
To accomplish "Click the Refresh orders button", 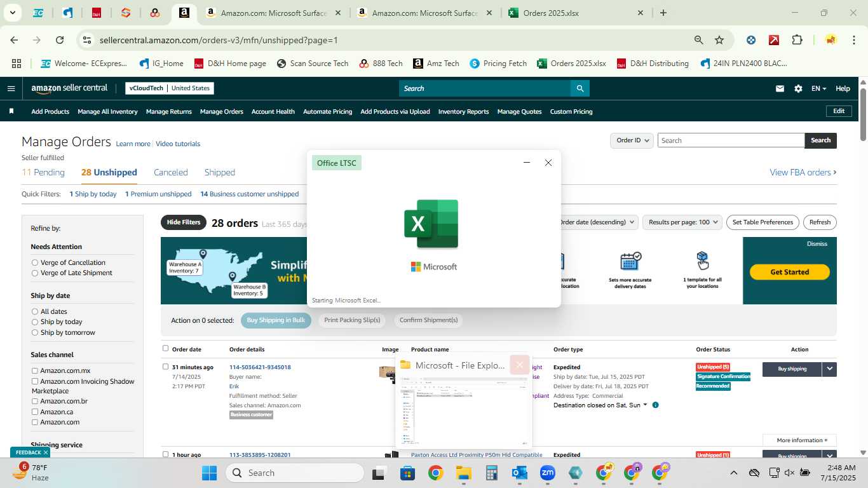I will pos(820,222).
